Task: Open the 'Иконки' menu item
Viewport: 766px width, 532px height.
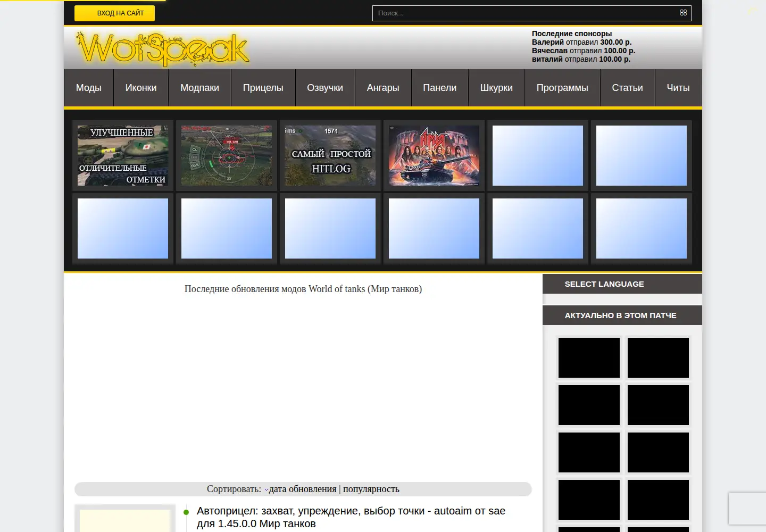Action: tap(141, 88)
